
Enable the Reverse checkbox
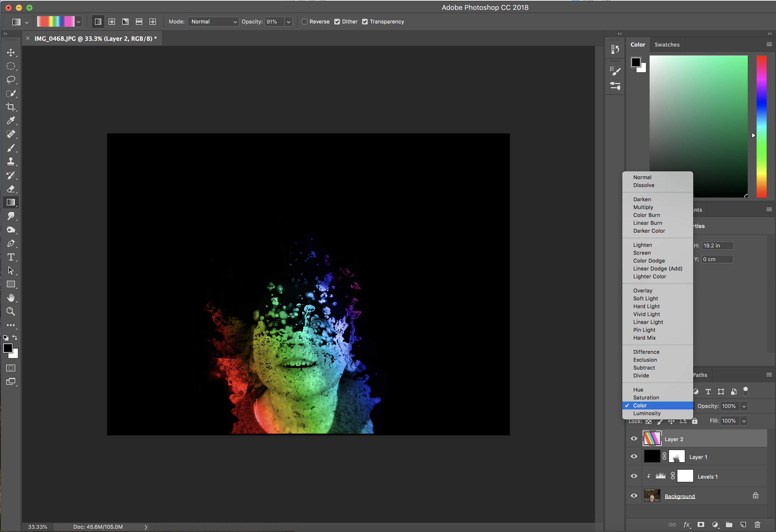304,22
